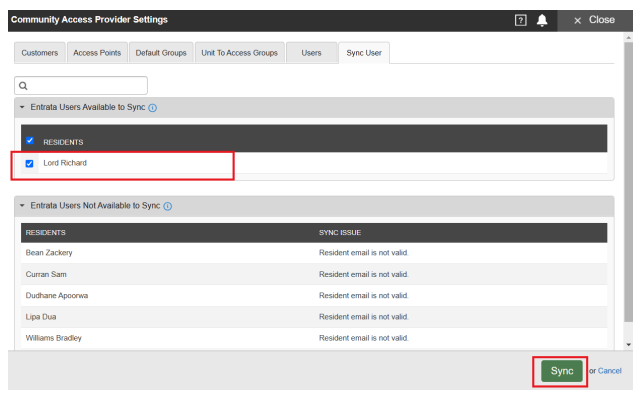Uncheck the RESIDENTS select-all checkbox
Image resolution: width=641 pixels, height=401 pixels.
point(30,141)
